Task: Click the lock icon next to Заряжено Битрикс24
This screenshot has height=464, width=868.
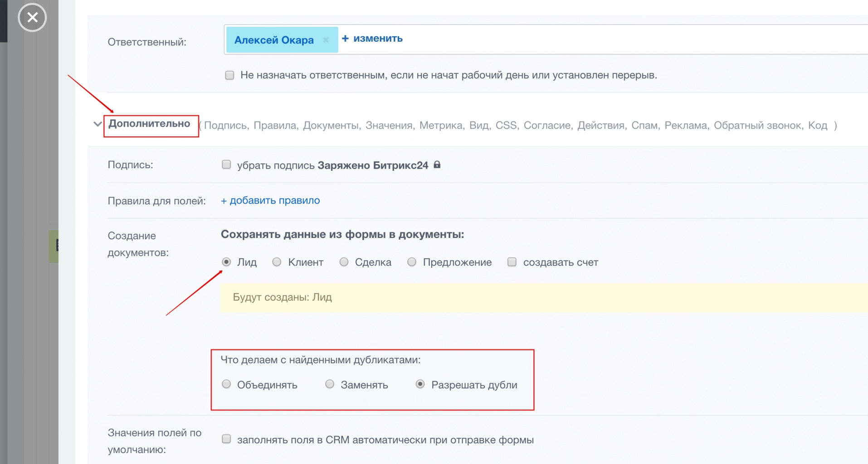Action: [437, 165]
